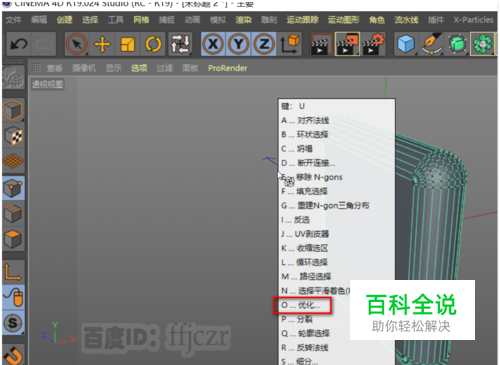Click the Make Editable globe icon
This screenshot has height=365, width=500.
click(x=13, y=77)
